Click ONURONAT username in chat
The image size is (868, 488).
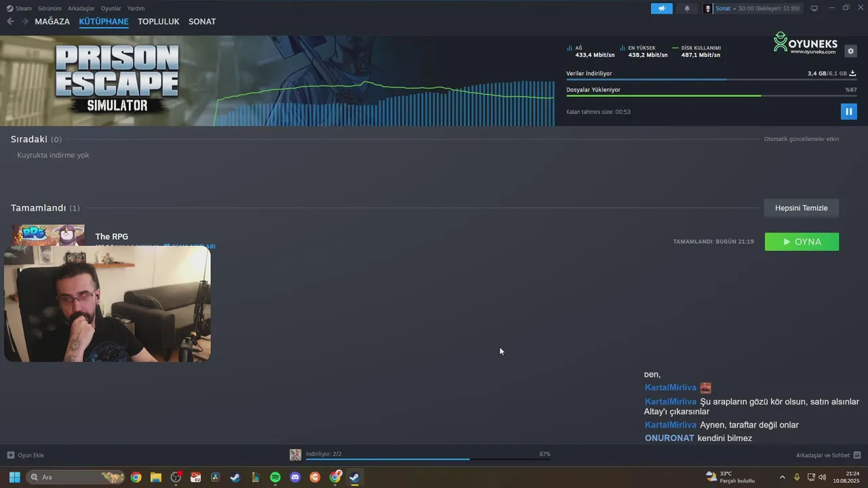point(669,439)
